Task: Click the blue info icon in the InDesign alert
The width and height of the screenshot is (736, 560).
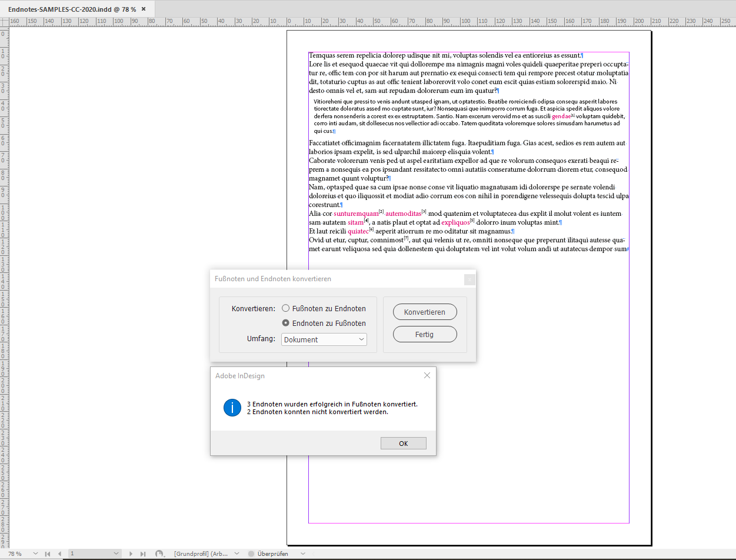Action: click(x=232, y=407)
